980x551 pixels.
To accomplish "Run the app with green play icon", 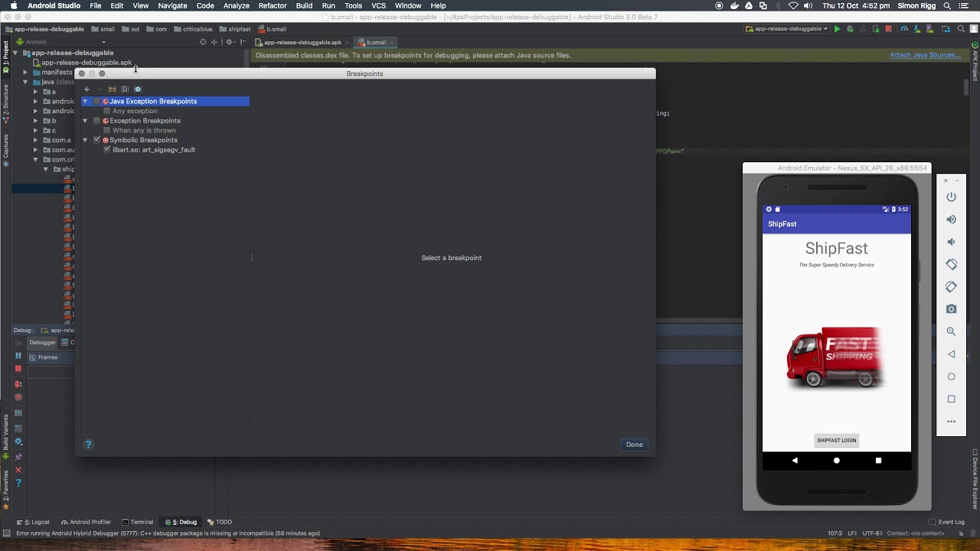I will (837, 29).
